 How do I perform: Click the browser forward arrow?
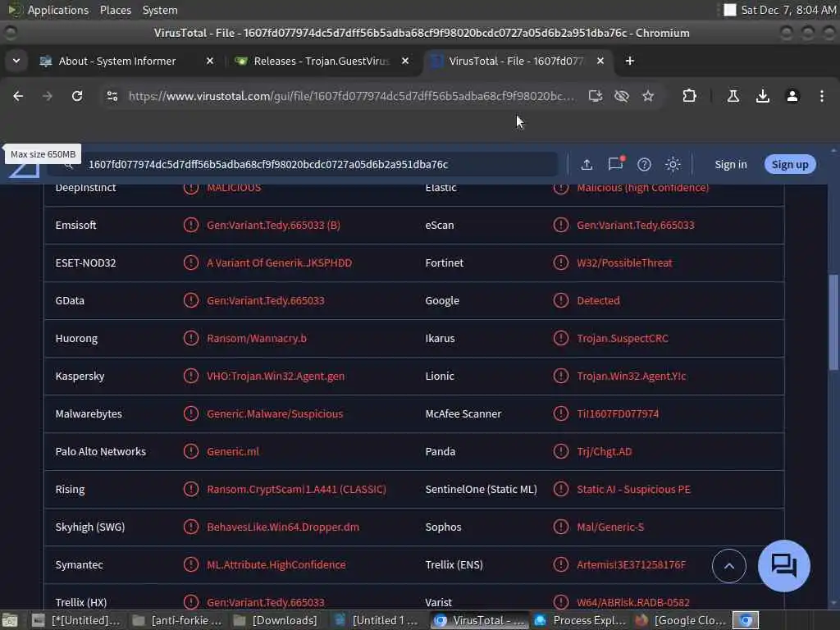pos(47,96)
